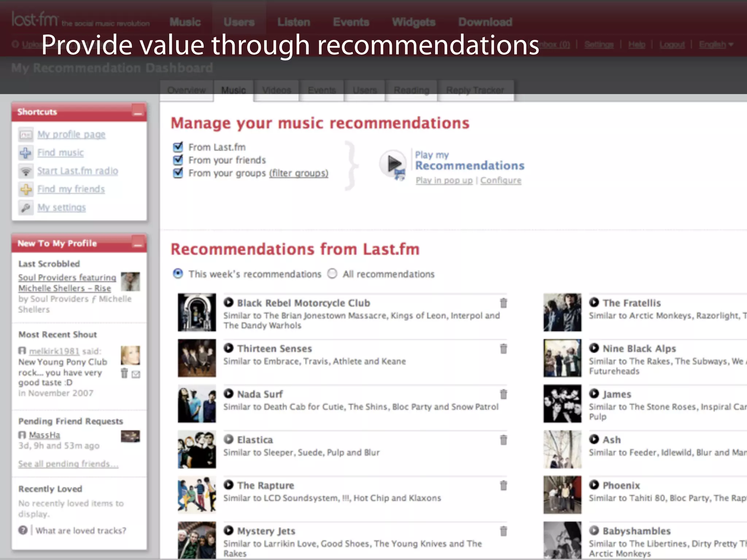Screen dimensions: 747x560
Task: Click play icon next to Nada Surf
Action: tap(229, 393)
